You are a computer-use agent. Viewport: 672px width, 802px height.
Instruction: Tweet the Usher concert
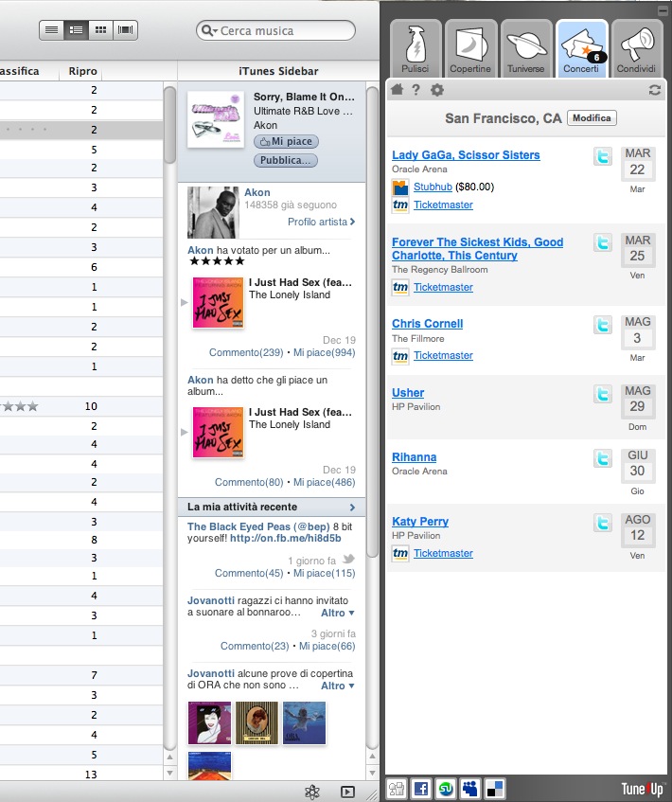[603, 394]
